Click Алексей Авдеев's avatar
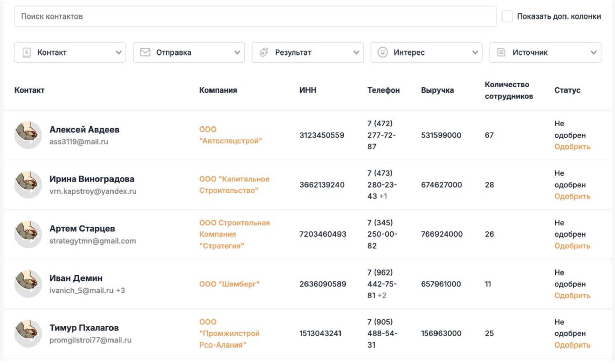Viewport: 615px width, 364px height. (28, 135)
